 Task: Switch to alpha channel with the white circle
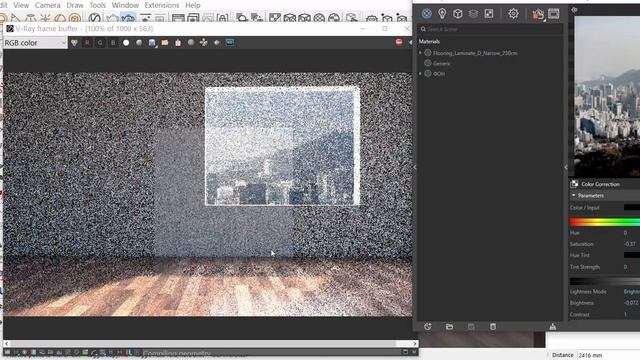pos(126,42)
